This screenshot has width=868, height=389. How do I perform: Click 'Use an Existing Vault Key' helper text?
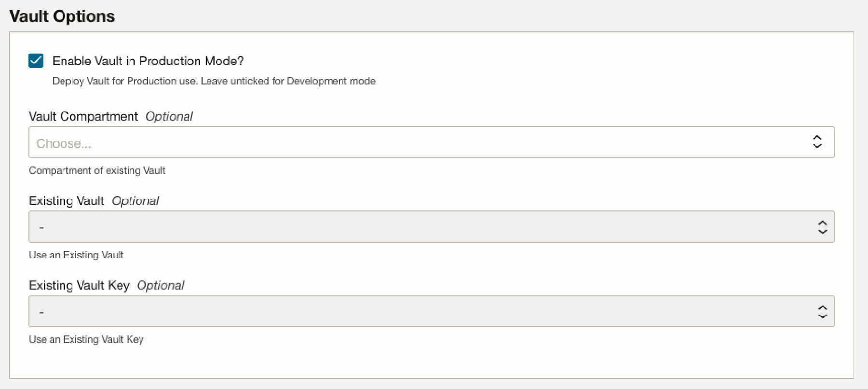tap(86, 339)
